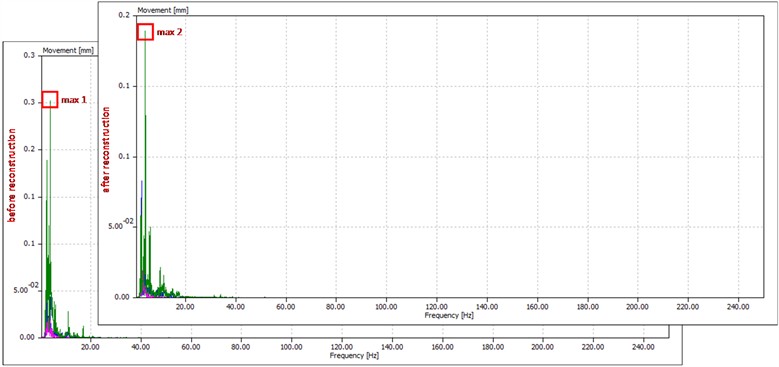Click the magenta spectrum trace in back chart
The height and width of the screenshot is (367, 779).
tap(49, 329)
